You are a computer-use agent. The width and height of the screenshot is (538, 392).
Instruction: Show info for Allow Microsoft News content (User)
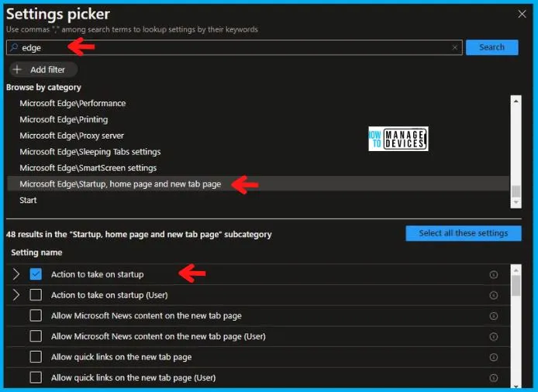(x=493, y=336)
